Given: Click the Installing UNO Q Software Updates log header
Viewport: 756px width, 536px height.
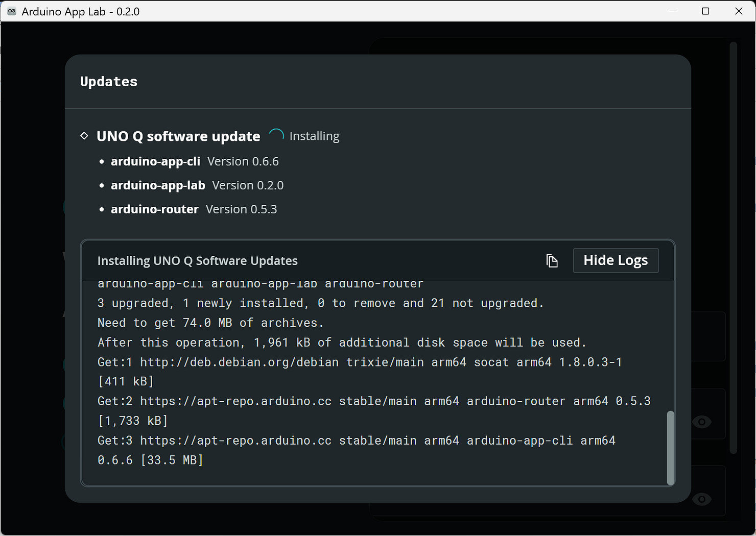Looking at the screenshot, I should tap(197, 261).
